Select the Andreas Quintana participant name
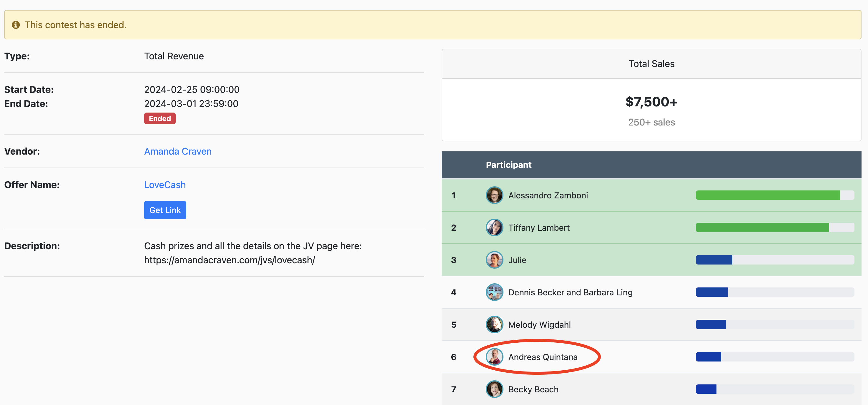Image resolution: width=868 pixels, height=405 pixels. [x=543, y=357]
